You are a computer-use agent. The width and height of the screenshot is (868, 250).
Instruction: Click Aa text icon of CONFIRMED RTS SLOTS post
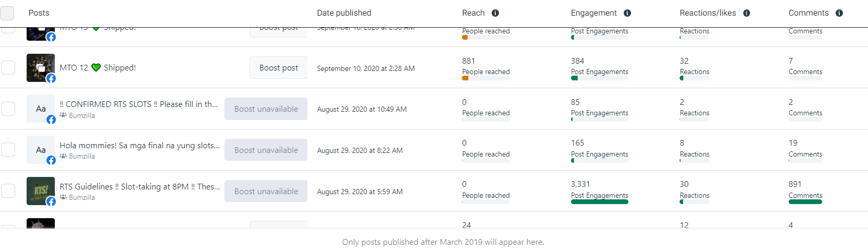(x=40, y=109)
